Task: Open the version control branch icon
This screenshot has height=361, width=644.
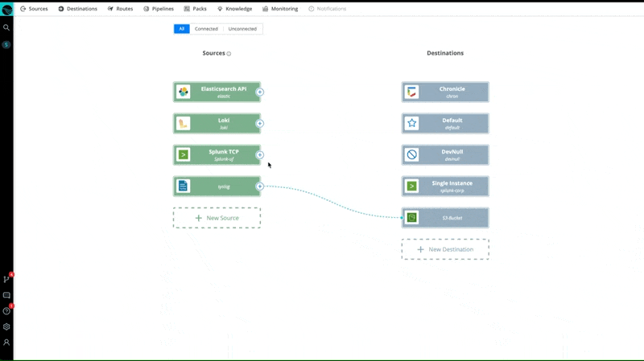Action: tap(6, 279)
